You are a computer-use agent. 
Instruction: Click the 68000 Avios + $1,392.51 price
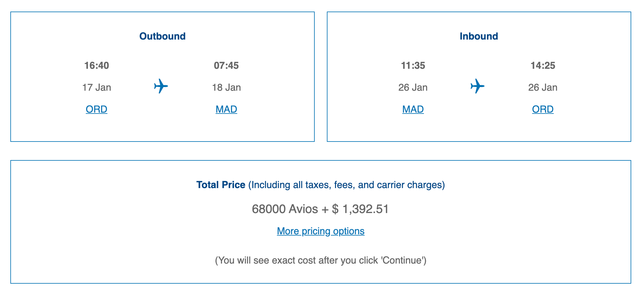pos(320,209)
